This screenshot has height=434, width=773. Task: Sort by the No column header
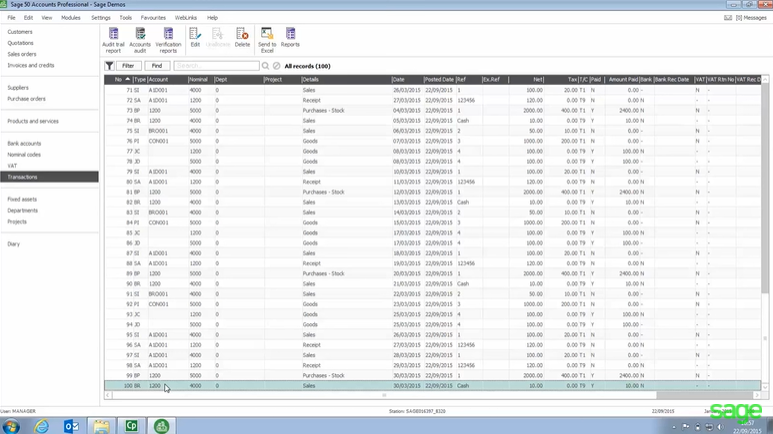pos(118,79)
